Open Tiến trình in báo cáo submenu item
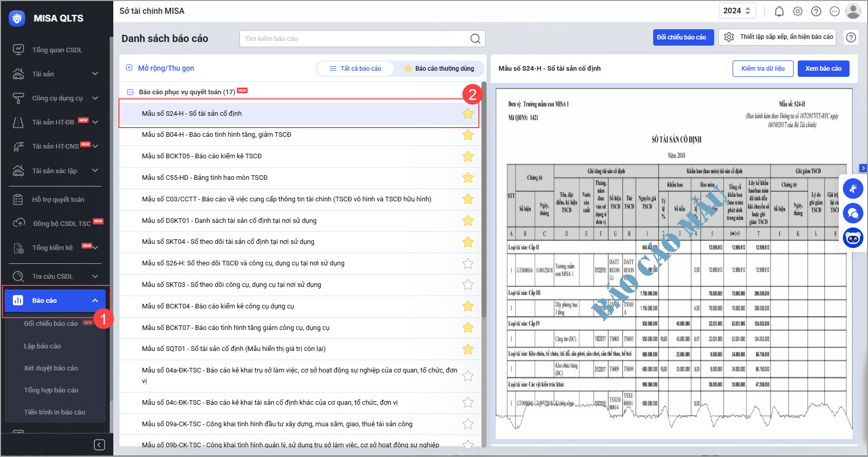 pos(54,412)
